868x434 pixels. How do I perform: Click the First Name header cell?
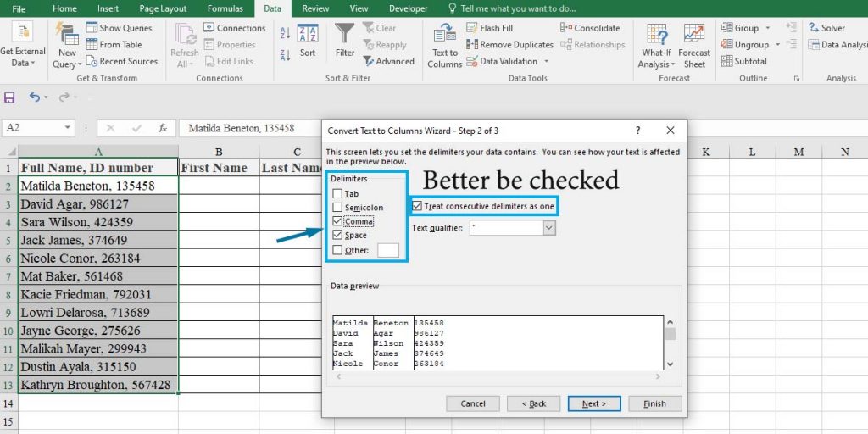click(x=219, y=168)
